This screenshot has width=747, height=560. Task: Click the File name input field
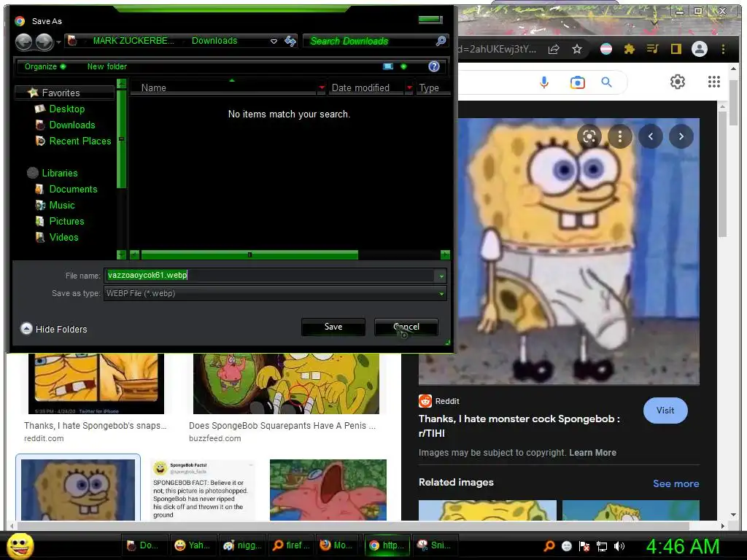tap(270, 276)
